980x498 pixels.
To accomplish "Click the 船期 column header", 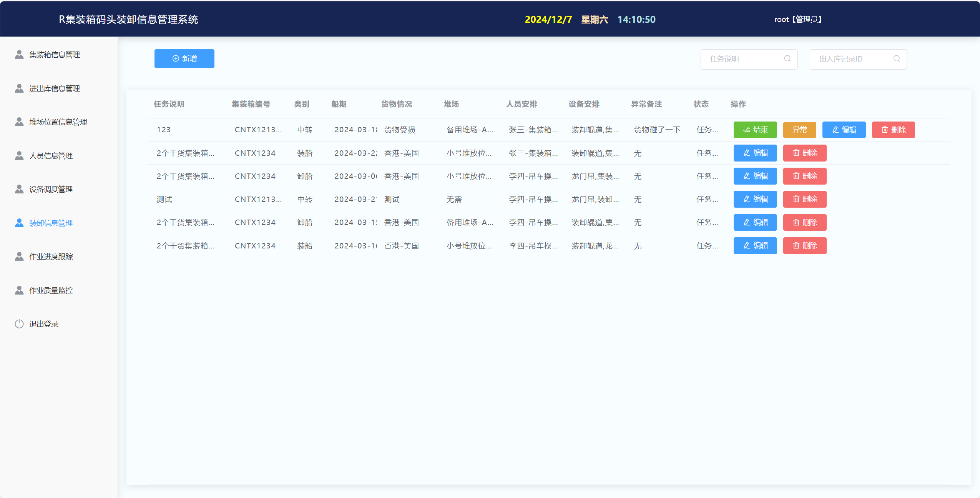I will (339, 104).
